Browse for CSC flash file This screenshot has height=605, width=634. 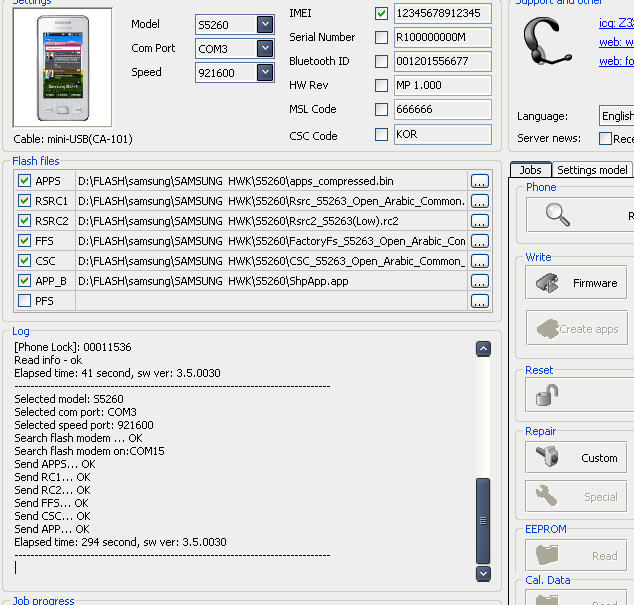[x=480, y=261]
